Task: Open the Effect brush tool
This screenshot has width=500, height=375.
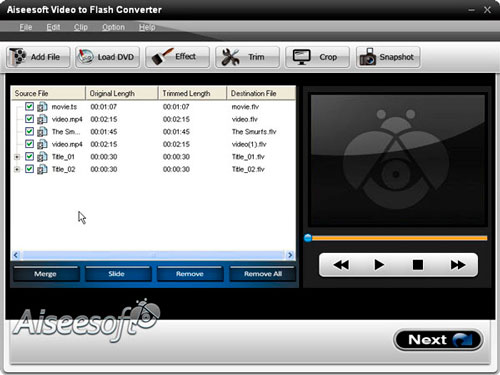Action: click(x=163, y=57)
